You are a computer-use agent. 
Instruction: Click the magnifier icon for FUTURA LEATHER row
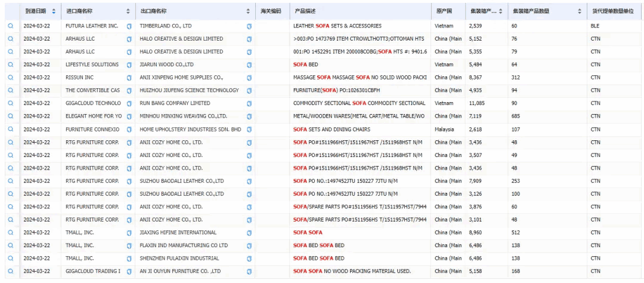[x=10, y=26]
